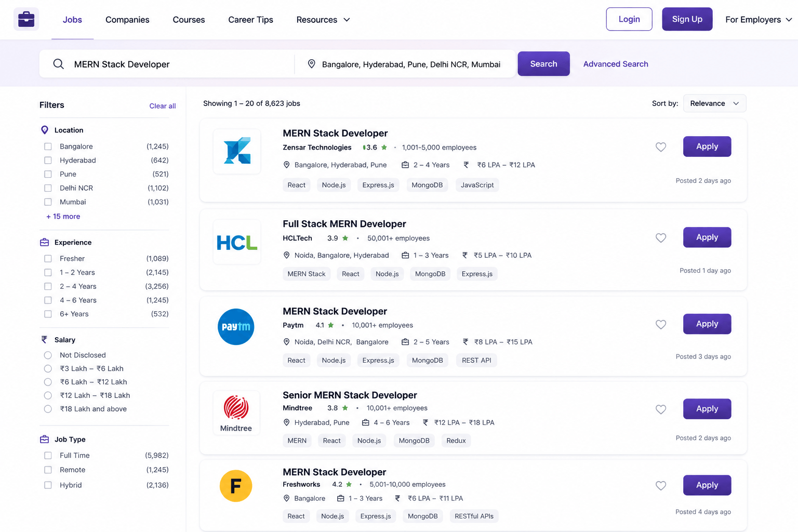This screenshot has height=532, width=798.
Task: Favorite the Mindtree job listing
Action: pyautogui.click(x=661, y=409)
